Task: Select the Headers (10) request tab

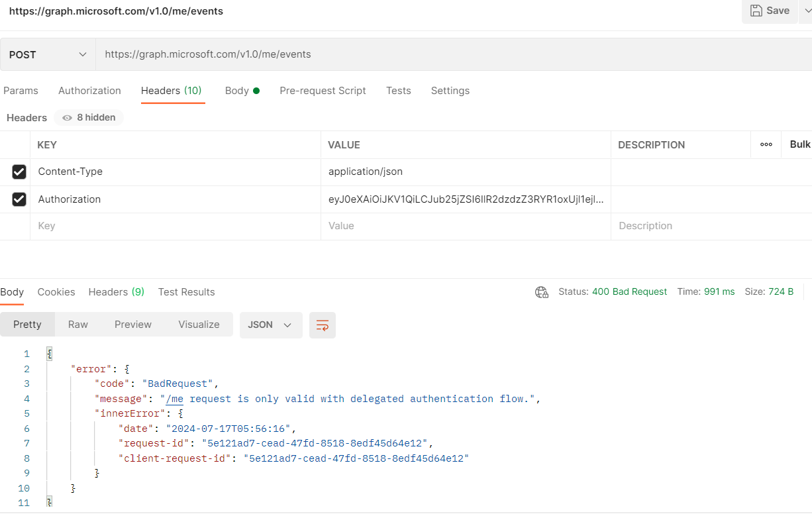Action: 171,91
